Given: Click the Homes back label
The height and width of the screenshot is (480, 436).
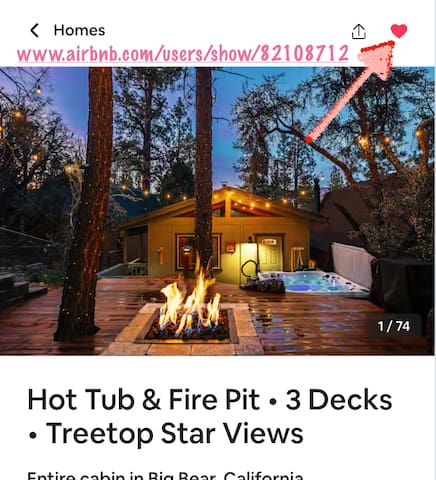Looking at the screenshot, I should pos(79,30).
